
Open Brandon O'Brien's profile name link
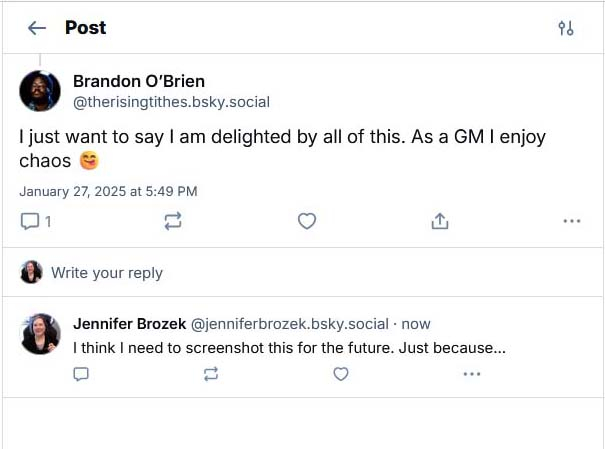click(139, 81)
